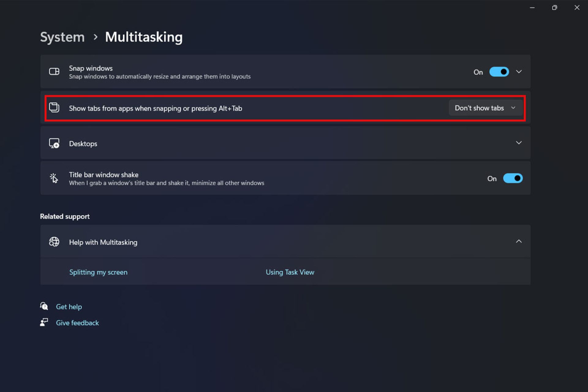The height and width of the screenshot is (392, 588).
Task: Disable the Title bar window shake toggle
Action: tap(513, 178)
